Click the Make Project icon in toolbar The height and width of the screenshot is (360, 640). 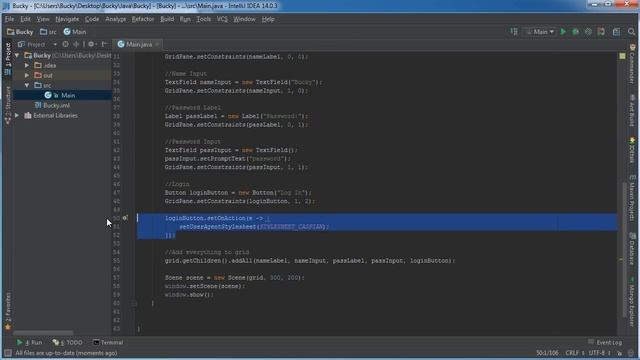click(x=514, y=31)
